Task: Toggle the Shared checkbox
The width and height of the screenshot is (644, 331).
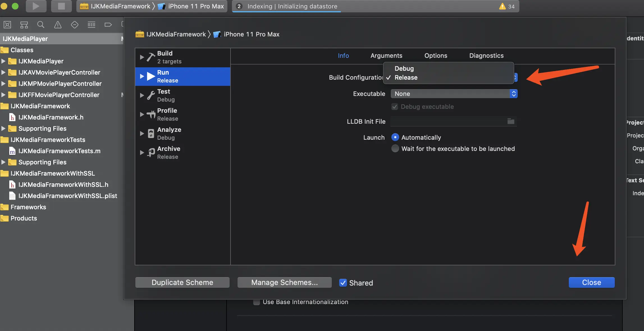Action: tap(343, 283)
